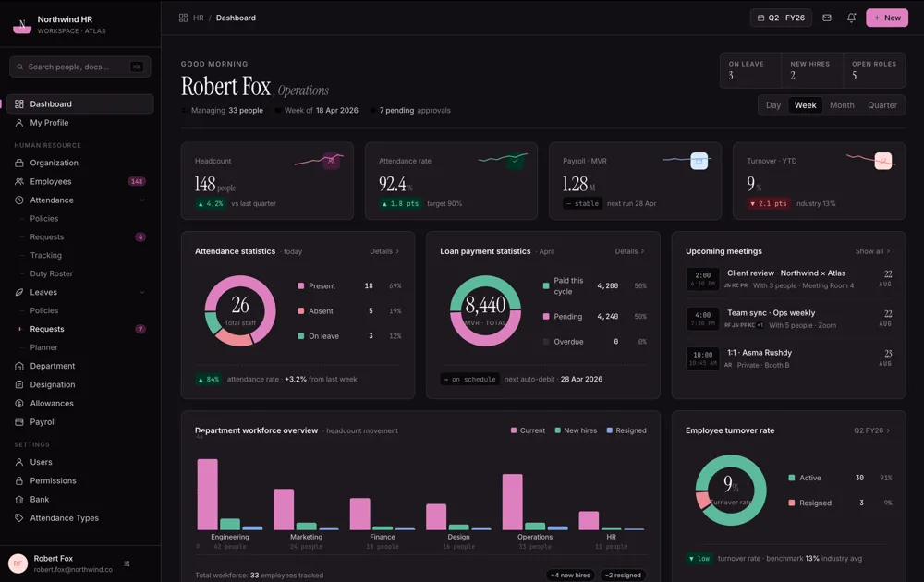
Task: Click the Northwind HR logo
Action: pos(22,25)
